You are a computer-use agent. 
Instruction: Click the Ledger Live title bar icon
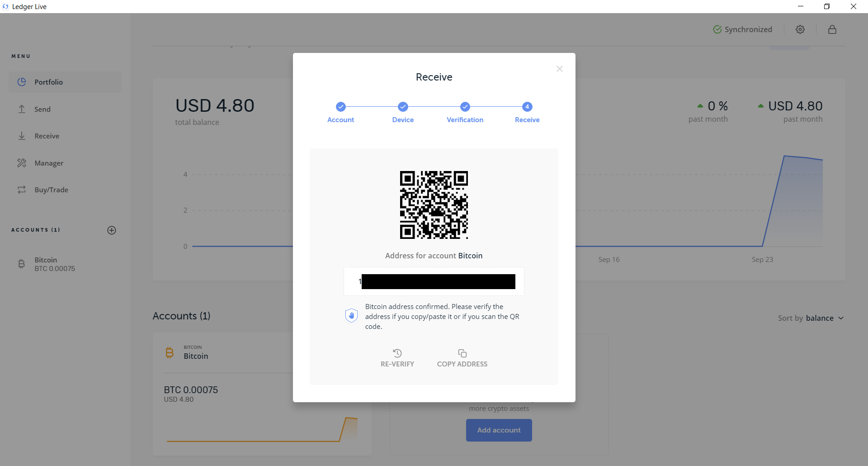pyautogui.click(x=5, y=6)
